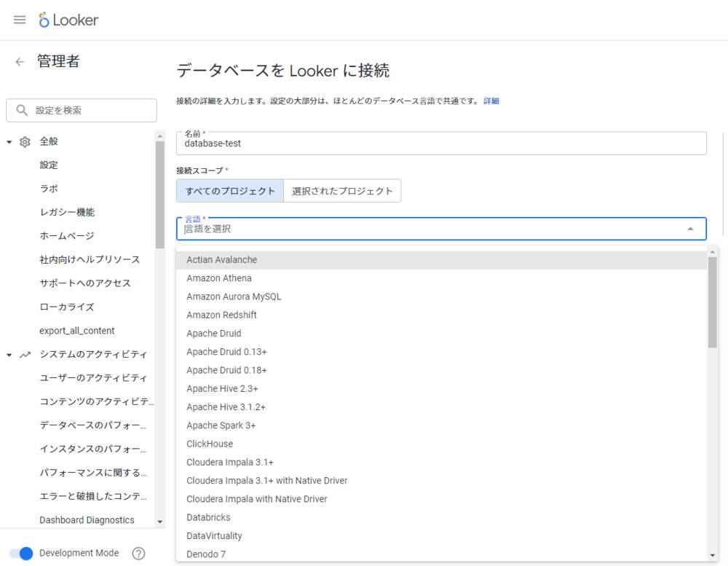
Task: Select すべてのプロジェクト connection scope
Action: (230, 191)
